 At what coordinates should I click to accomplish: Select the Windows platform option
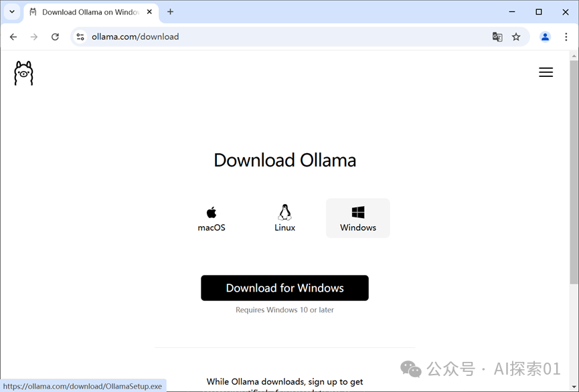(358, 218)
